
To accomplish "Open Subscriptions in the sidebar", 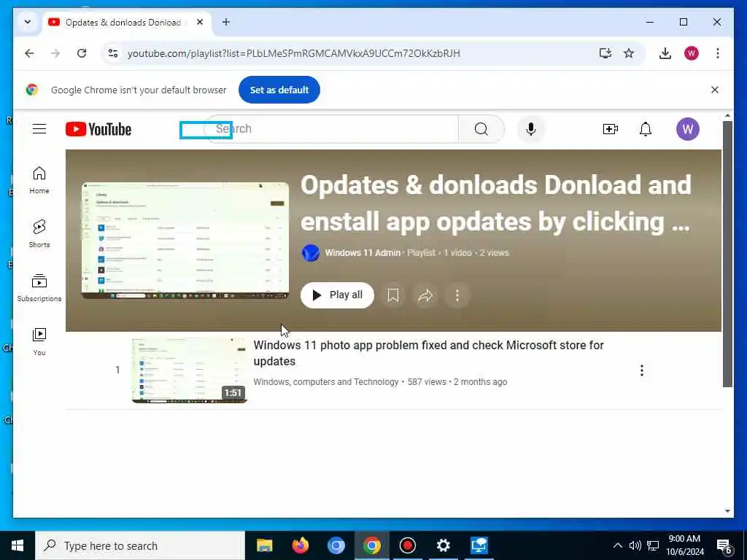I will [x=39, y=287].
